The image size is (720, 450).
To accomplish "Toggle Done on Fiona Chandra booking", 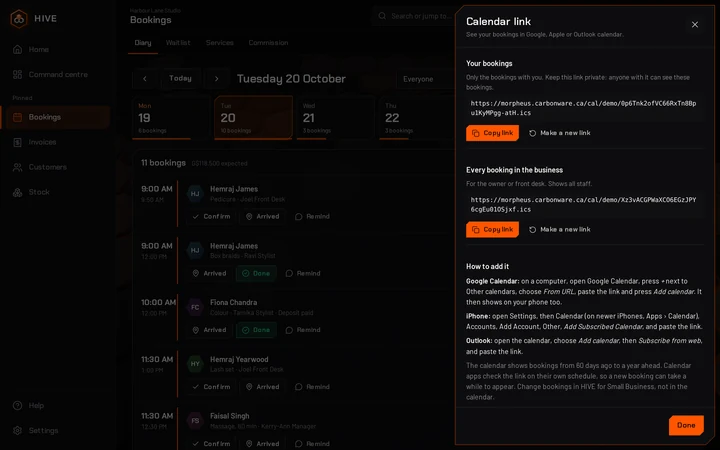I will tap(257, 330).
